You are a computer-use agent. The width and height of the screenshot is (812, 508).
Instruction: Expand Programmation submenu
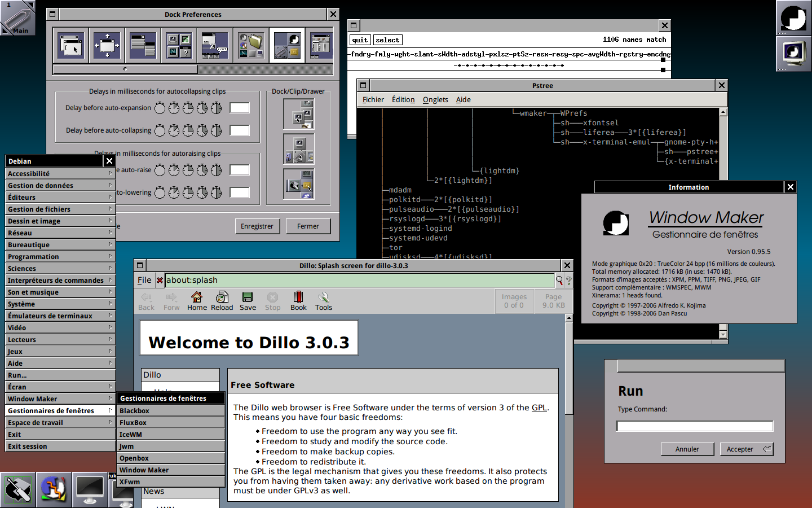pyautogui.click(x=60, y=256)
